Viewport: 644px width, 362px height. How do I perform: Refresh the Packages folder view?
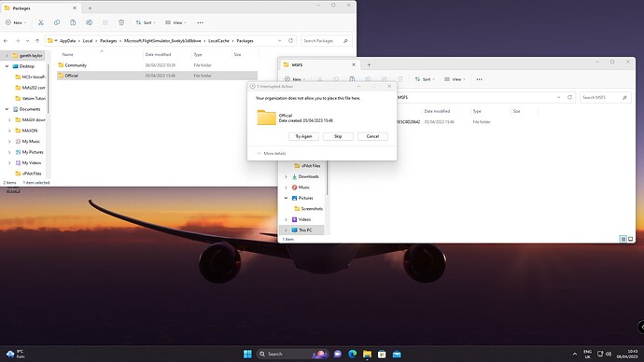point(291,41)
